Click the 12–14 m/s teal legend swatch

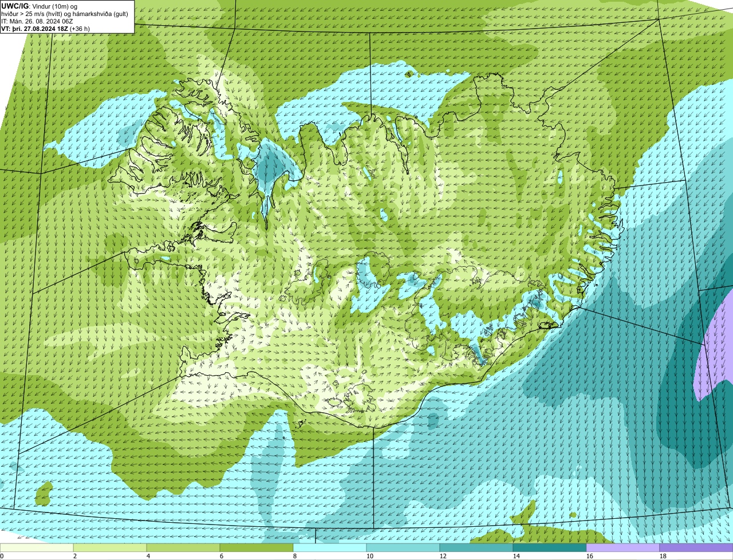476,547
